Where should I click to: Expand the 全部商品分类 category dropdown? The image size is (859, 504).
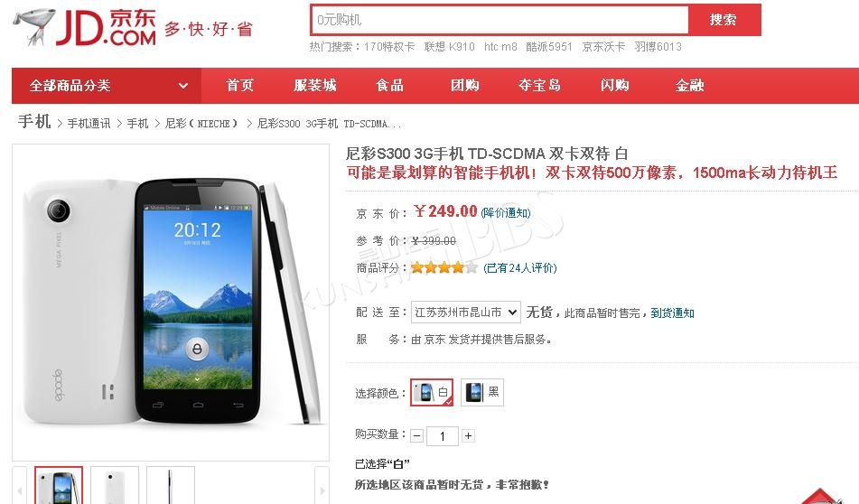click(x=107, y=86)
